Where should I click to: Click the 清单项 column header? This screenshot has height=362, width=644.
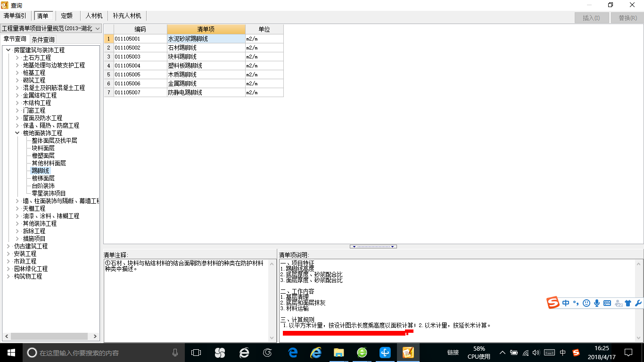206,29
